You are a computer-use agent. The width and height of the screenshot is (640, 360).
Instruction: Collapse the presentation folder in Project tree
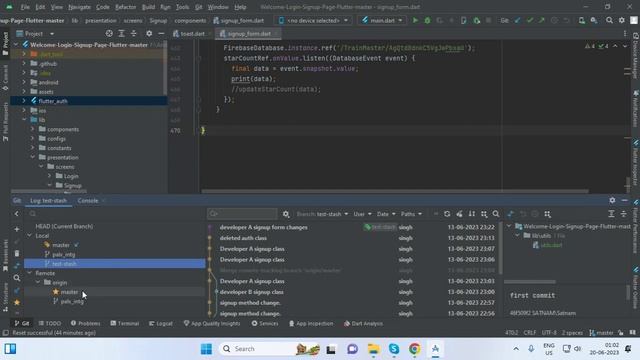click(33, 157)
